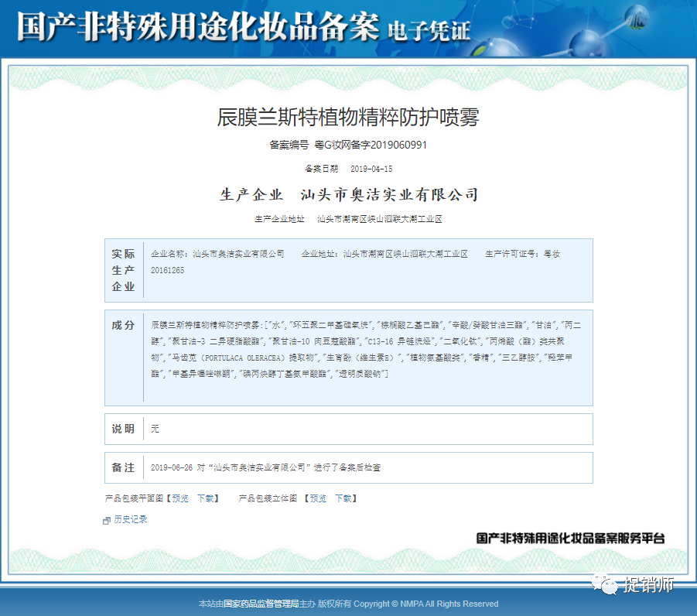Image resolution: width=697 pixels, height=616 pixels.
Task: Click the Copyright © NMPA footer text
Action: click(425, 604)
